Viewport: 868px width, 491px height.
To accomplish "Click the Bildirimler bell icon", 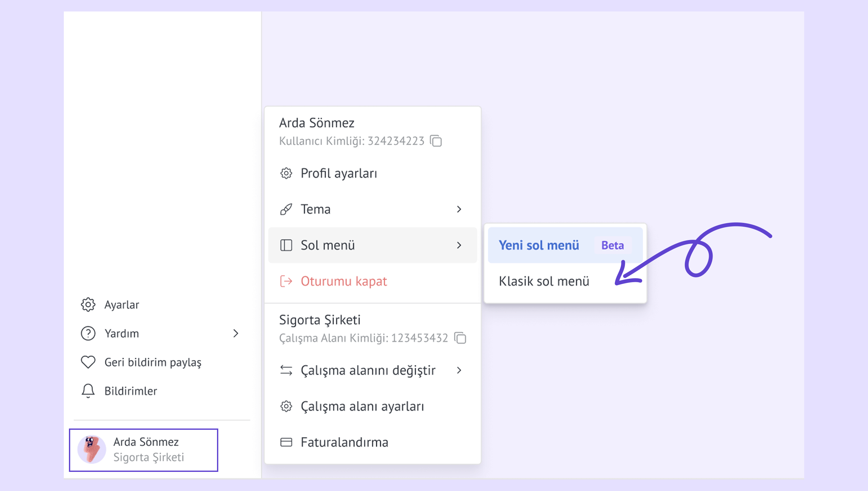I will pyautogui.click(x=88, y=391).
